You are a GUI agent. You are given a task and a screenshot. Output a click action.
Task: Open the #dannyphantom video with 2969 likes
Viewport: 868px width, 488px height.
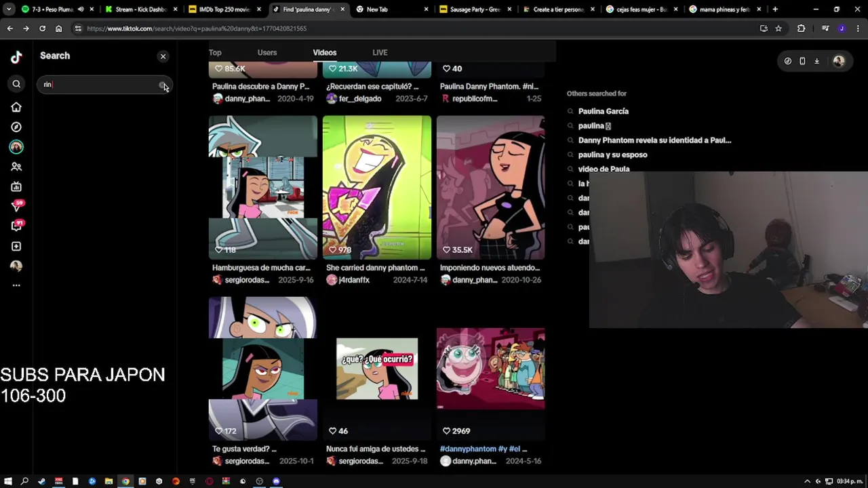[491, 369]
